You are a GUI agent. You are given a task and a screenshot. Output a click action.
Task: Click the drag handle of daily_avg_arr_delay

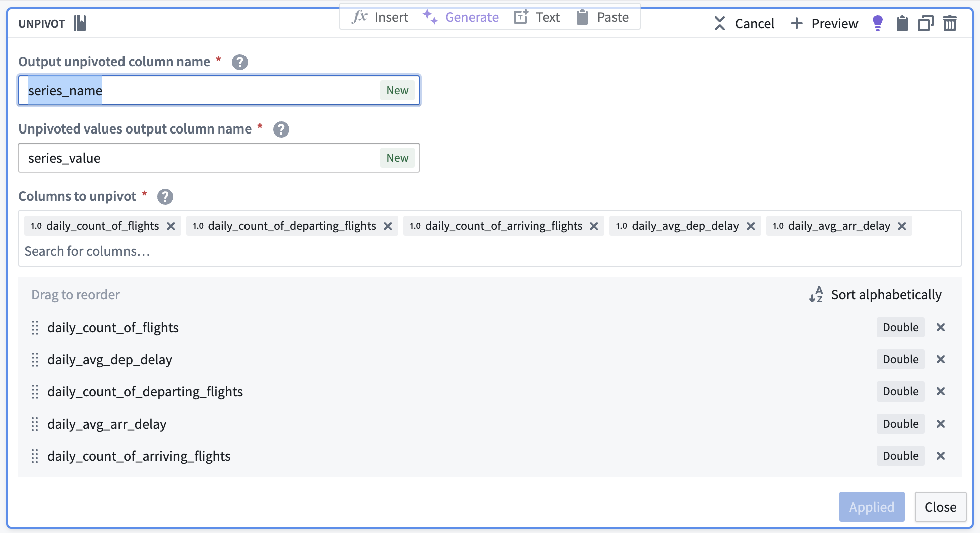click(x=35, y=424)
